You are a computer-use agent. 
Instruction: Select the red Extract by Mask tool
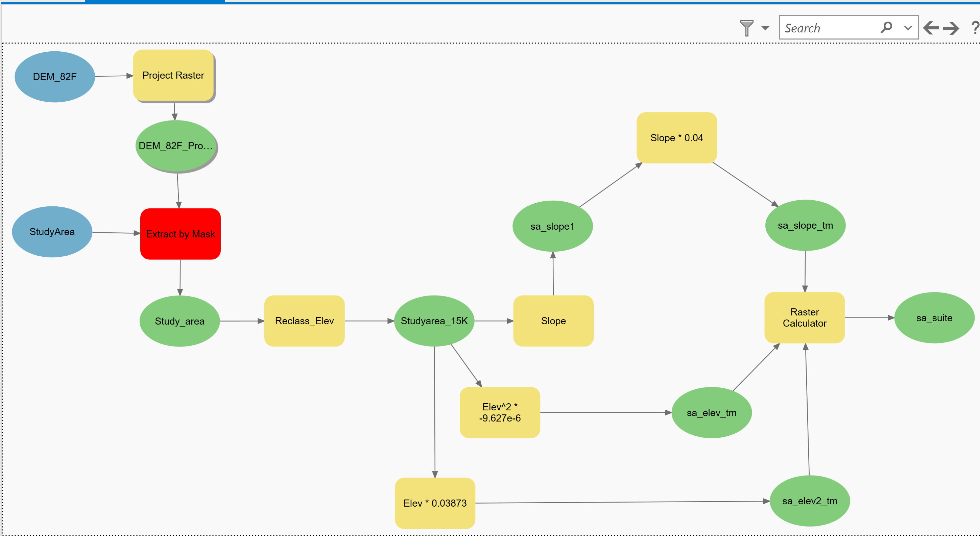click(180, 234)
